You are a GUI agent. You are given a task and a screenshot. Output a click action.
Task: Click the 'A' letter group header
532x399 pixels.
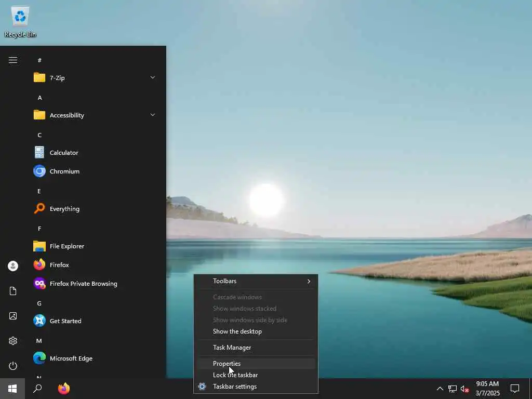point(39,97)
